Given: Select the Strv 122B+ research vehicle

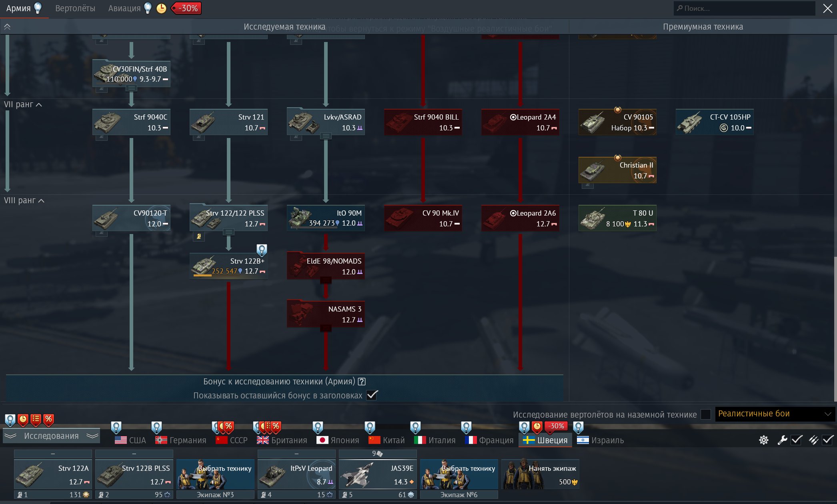Looking at the screenshot, I should pos(228,266).
